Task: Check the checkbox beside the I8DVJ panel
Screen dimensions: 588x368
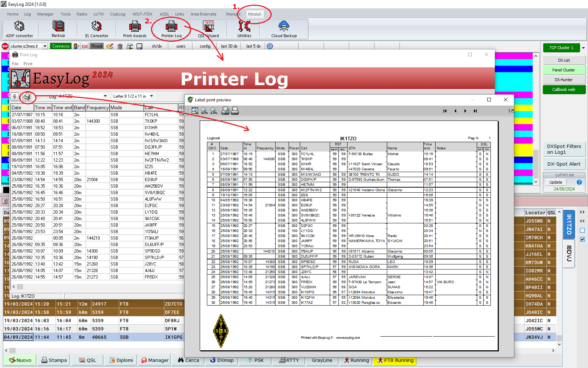Action: coord(582,240)
